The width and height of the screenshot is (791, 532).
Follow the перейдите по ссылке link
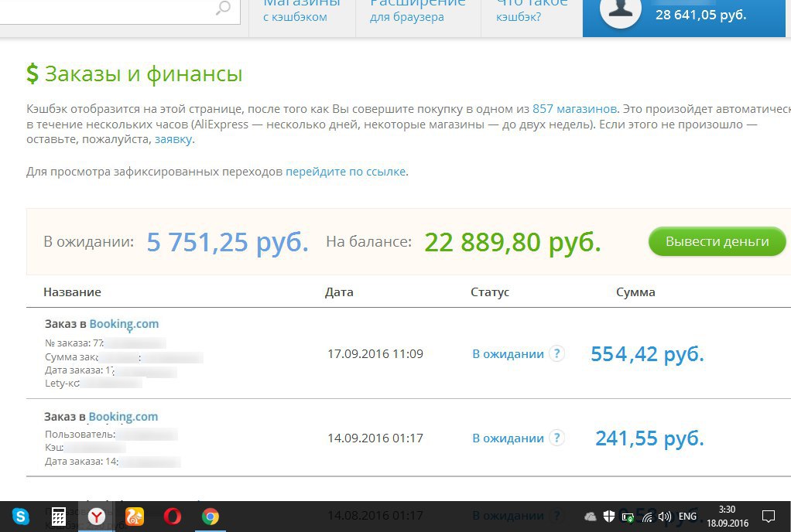pos(345,172)
